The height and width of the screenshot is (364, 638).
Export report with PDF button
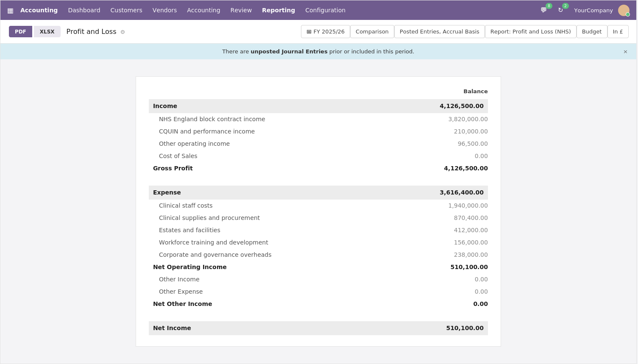[20, 32]
